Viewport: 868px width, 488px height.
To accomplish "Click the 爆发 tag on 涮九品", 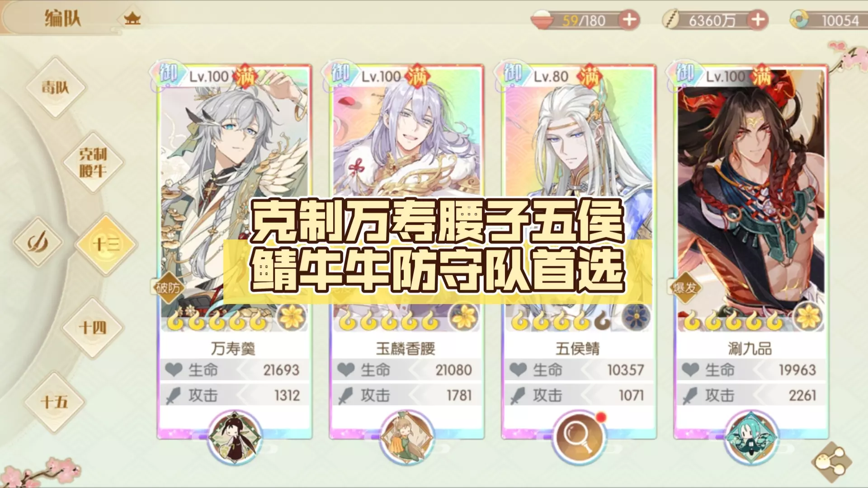I will pos(684,288).
